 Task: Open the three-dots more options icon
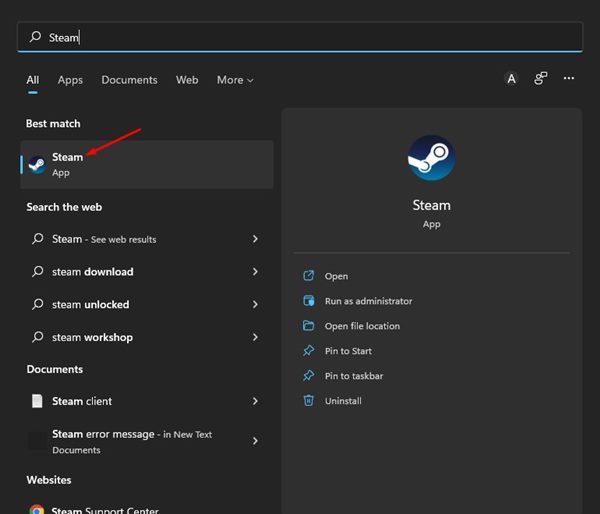click(569, 79)
